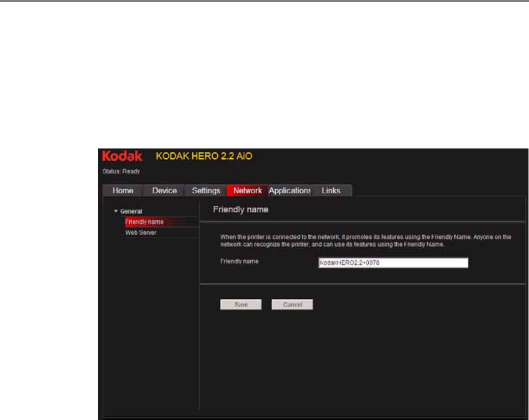Open the Settings tab
Screen dimensions: 529x420
[206, 191]
